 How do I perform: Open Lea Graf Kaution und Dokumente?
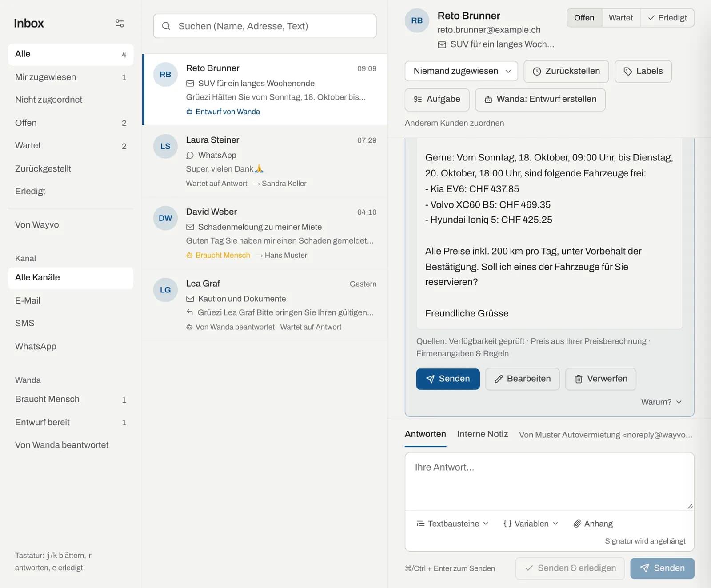coord(265,305)
